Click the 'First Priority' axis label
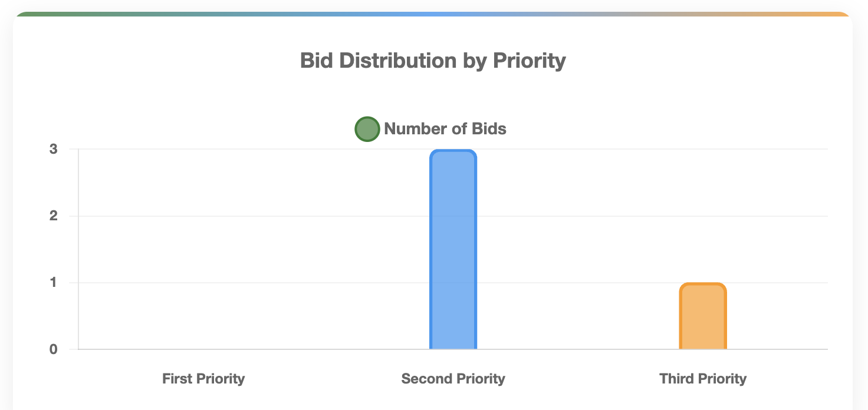The height and width of the screenshot is (410, 868). (203, 379)
